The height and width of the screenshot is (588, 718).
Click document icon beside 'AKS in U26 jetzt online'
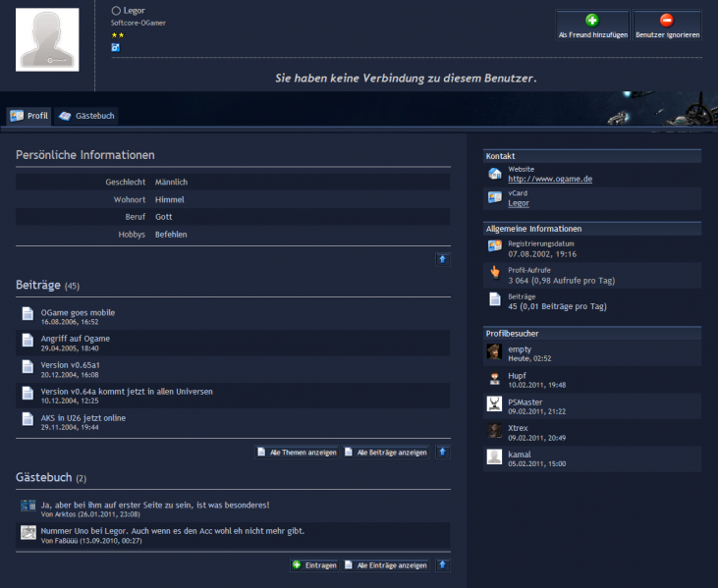28,419
